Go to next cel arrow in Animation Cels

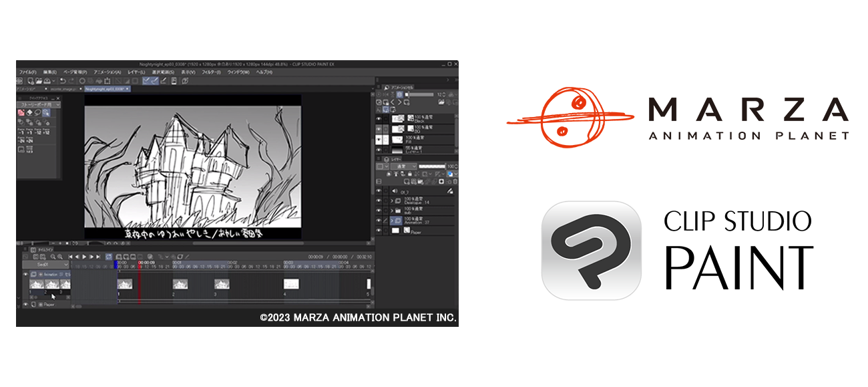[x=400, y=102]
